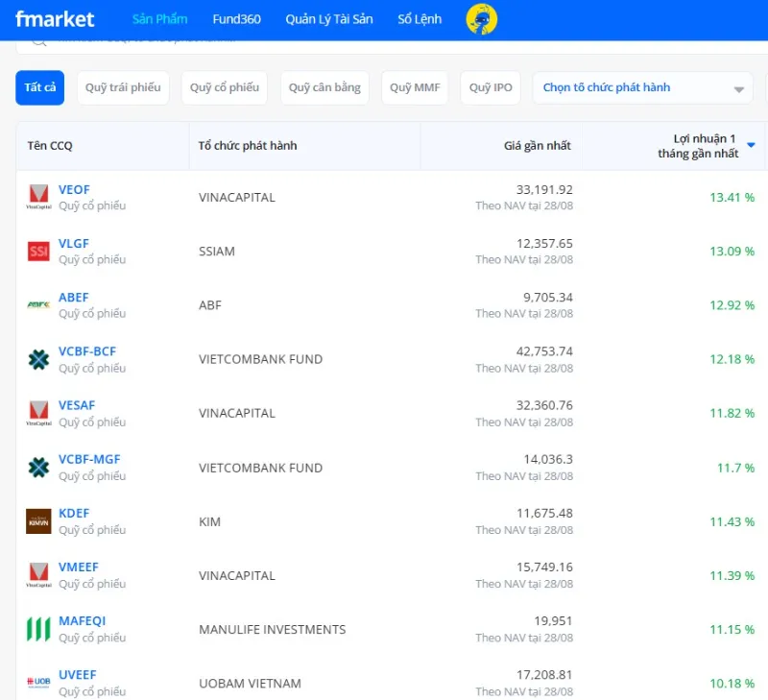Filter by Quỹ trái phiếu
Viewport: 768px width, 700px height.
click(x=123, y=87)
